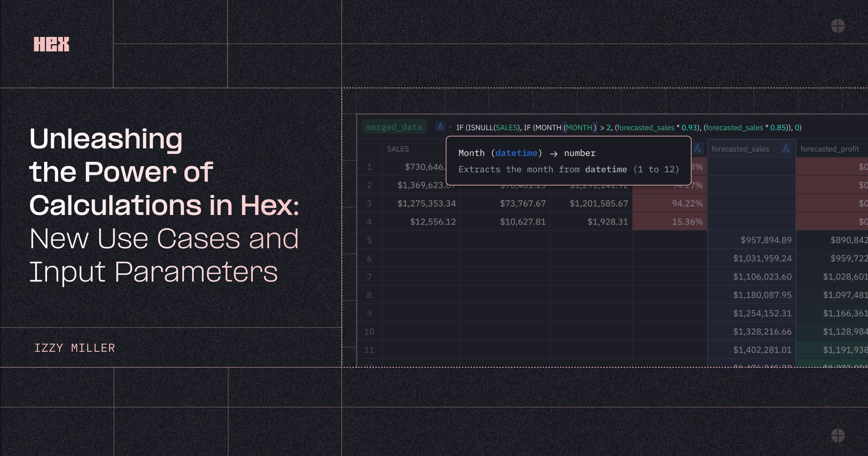Screen dimensions: 868x456
Task: Click the datetime link in the Month tooltip
Action: (516, 153)
